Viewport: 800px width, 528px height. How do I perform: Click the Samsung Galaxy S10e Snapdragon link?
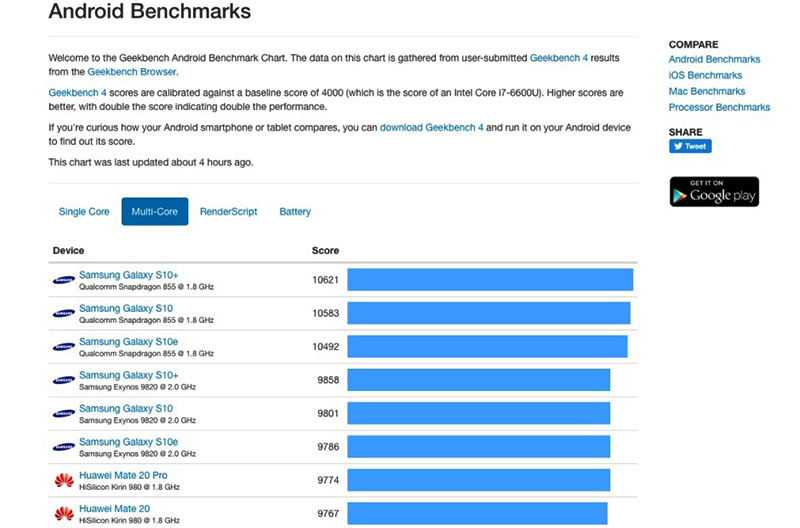pyautogui.click(x=128, y=342)
